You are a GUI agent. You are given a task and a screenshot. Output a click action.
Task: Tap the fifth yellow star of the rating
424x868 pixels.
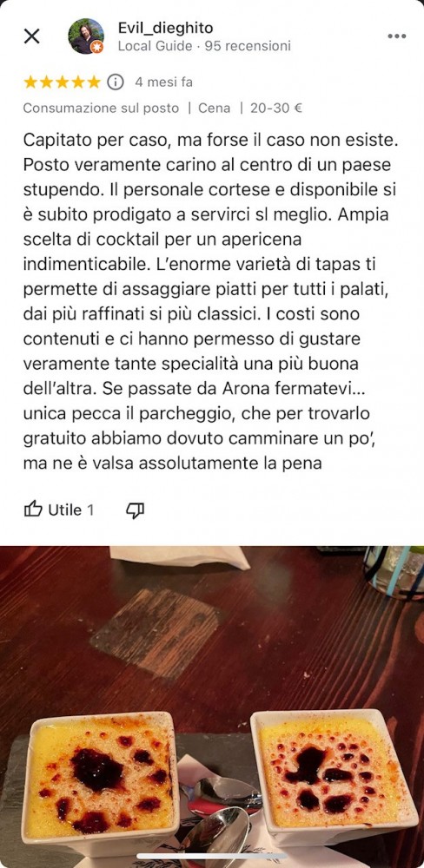click(94, 82)
